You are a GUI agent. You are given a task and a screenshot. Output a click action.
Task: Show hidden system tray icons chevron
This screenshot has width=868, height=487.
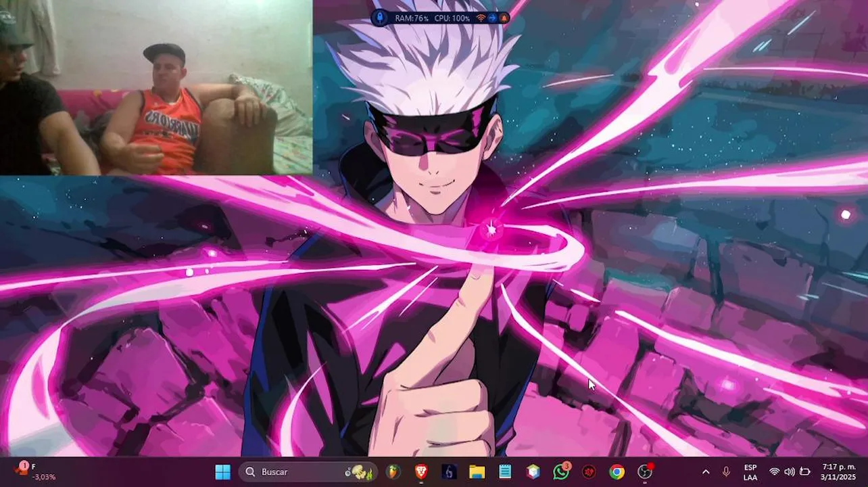point(706,471)
